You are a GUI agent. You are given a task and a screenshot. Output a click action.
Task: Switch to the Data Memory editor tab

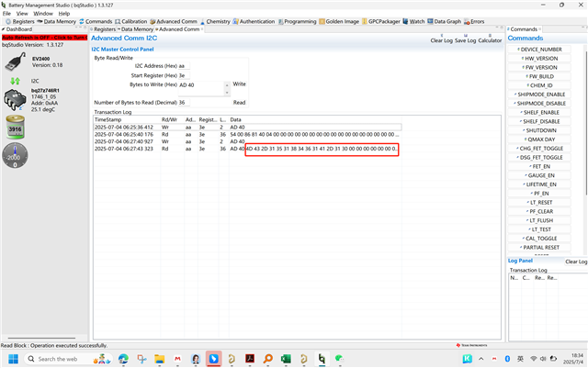136,29
